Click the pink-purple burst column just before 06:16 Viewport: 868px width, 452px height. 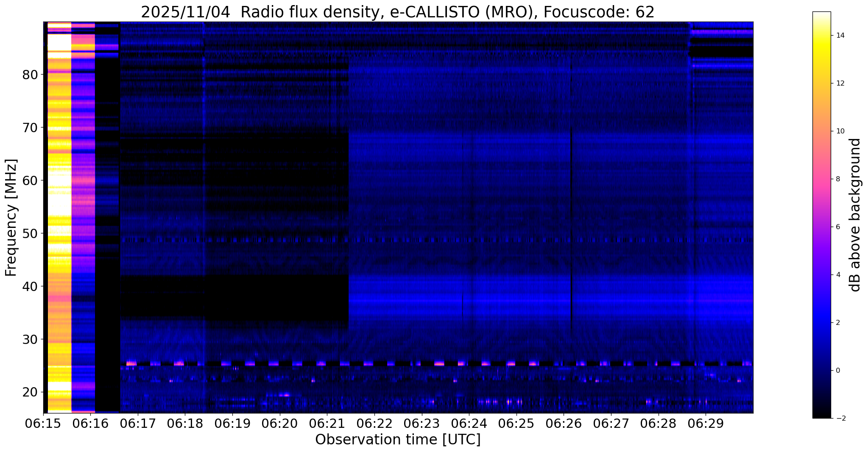pyautogui.click(x=83, y=217)
